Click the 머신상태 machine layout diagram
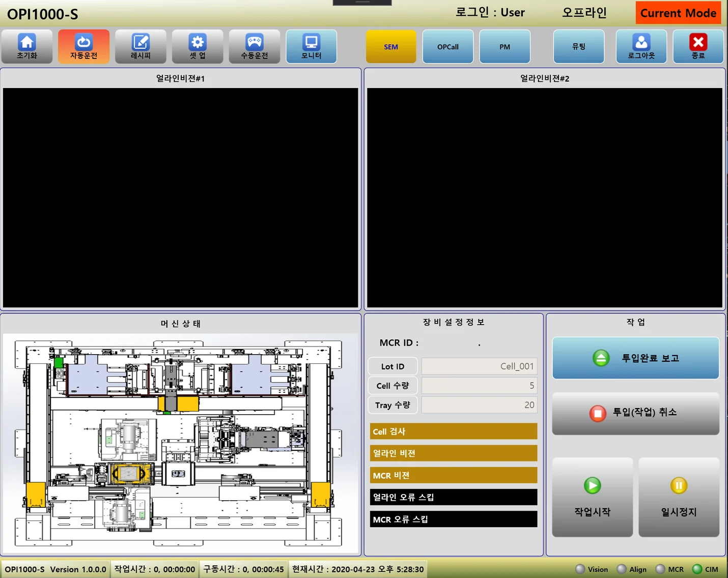728x578 pixels. tap(181, 443)
